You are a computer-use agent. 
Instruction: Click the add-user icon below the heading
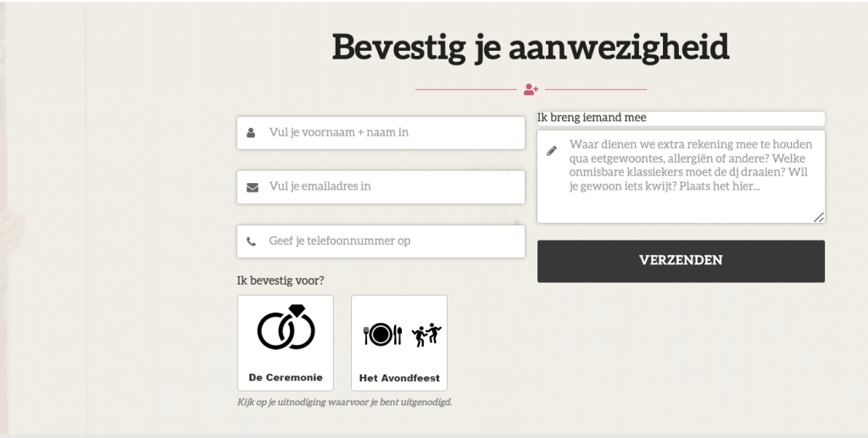[x=531, y=89]
